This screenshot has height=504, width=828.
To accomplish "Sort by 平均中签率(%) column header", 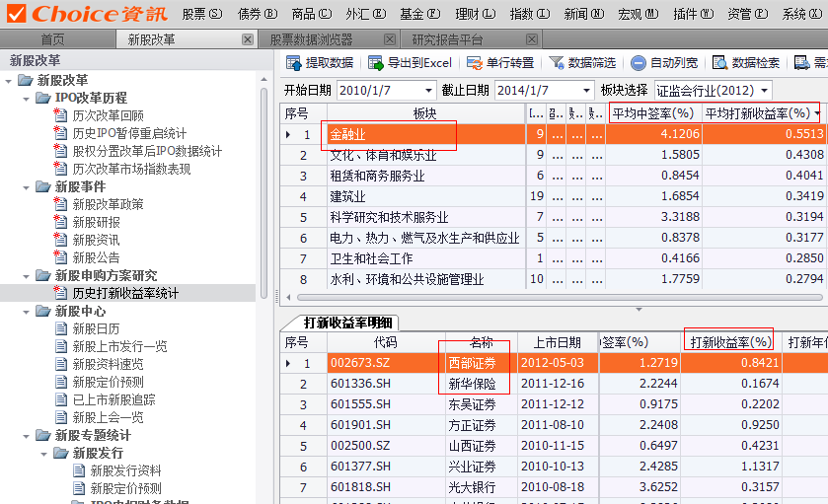I will [653, 113].
